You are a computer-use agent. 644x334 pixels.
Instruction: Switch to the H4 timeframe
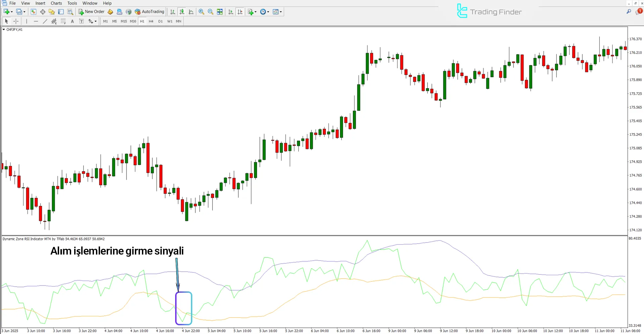(x=151, y=21)
